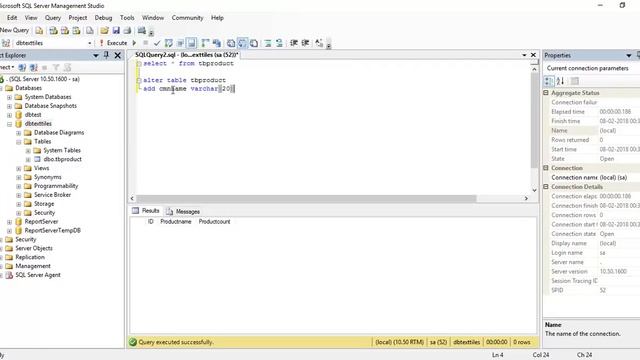Expand the Database Diagrams node
The image size is (640, 360).
coord(19,133)
